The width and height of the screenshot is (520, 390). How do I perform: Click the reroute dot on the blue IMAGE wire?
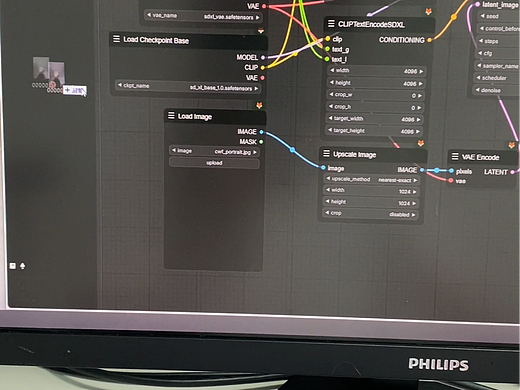click(x=292, y=150)
